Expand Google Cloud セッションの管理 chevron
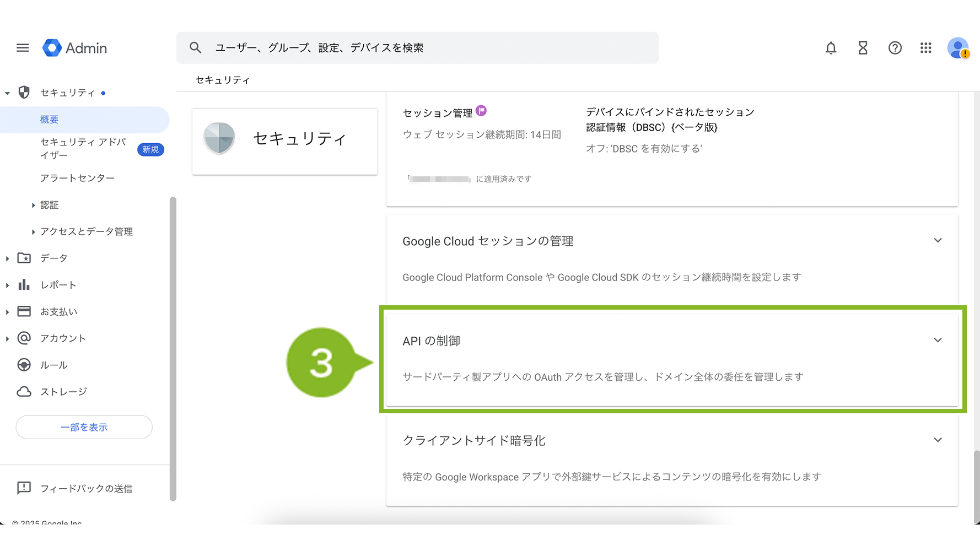Viewport: 980px width, 551px height. (x=938, y=240)
